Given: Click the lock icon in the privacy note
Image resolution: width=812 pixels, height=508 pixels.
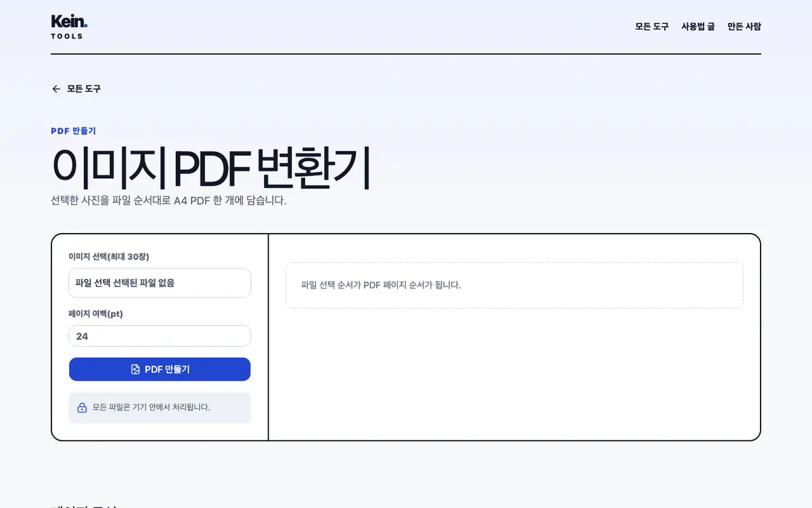Looking at the screenshot, I should coord(82,408).
